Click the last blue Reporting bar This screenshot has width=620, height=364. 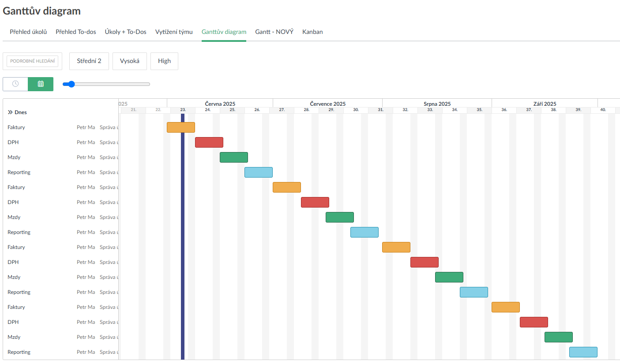583,352
